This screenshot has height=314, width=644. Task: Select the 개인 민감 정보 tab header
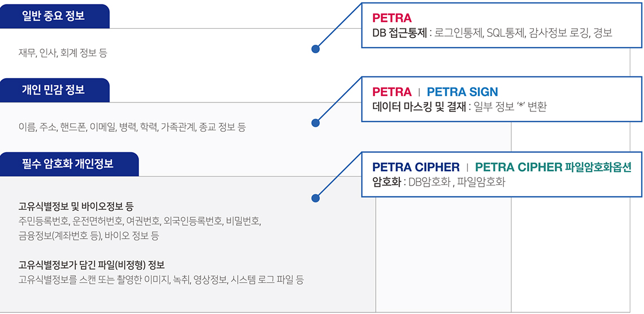[55, 90]
